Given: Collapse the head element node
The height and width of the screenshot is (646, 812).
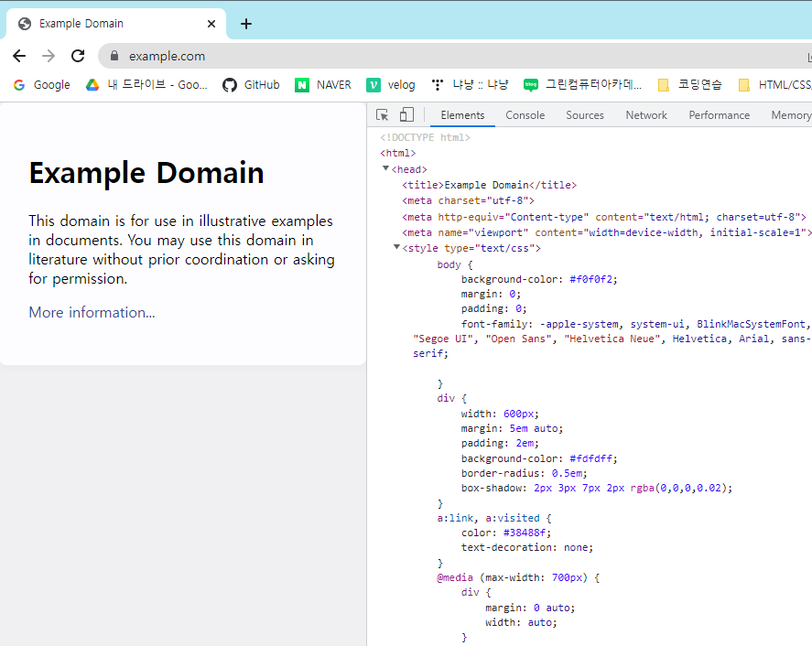Looking at the screenshot, I should 385,168.
